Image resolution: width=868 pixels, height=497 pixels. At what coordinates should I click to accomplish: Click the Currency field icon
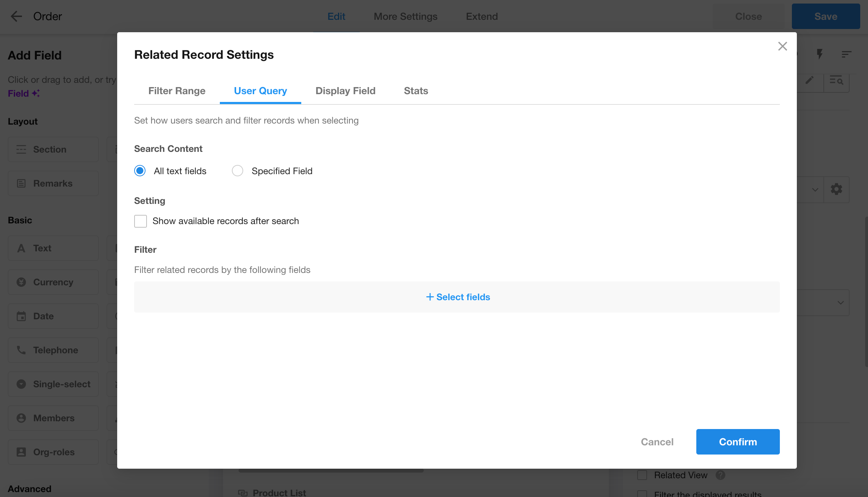21,282
